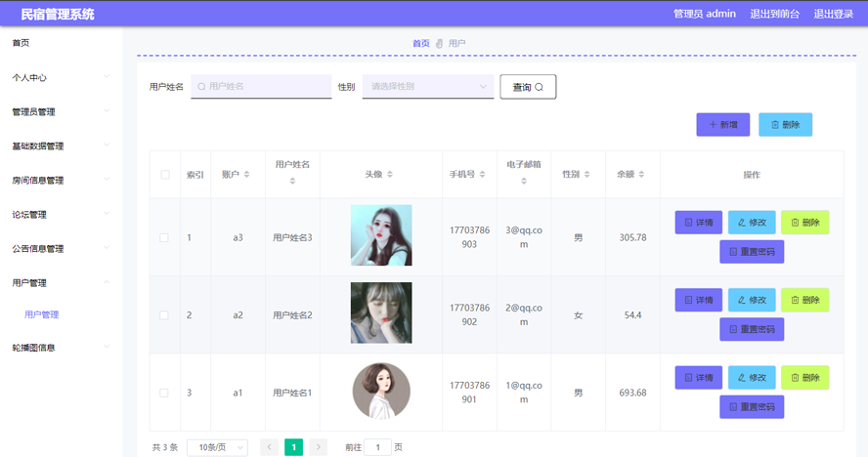Open the 10条/页 page size dropdown

click(218, 447)
